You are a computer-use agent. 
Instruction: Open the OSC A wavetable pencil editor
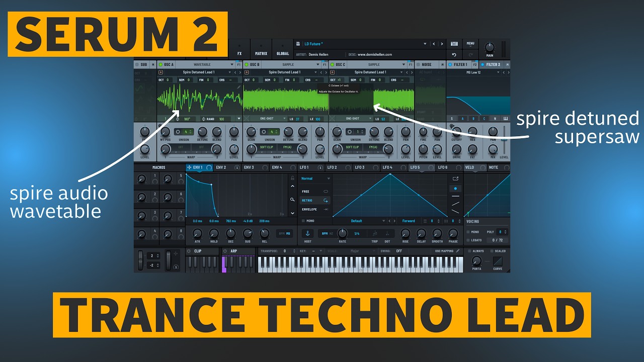pyautogui.click(x=239, y=87)
